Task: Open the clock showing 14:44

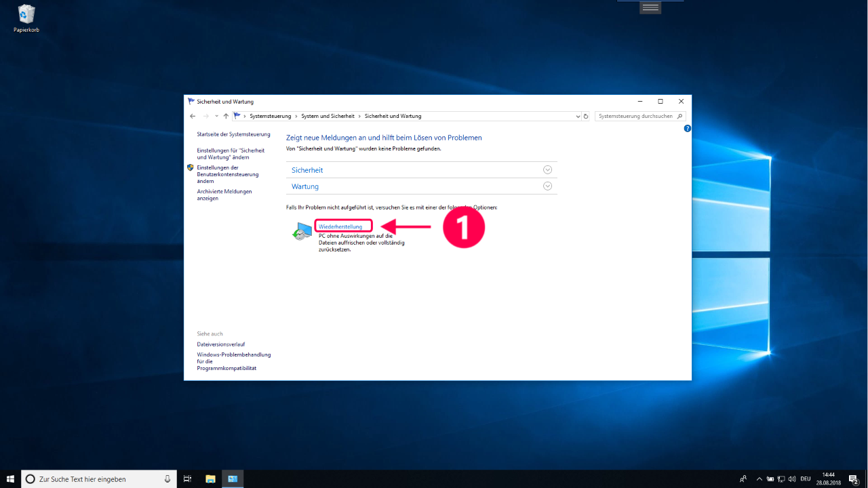Action: pyautogui.click(x=828, y=479)
